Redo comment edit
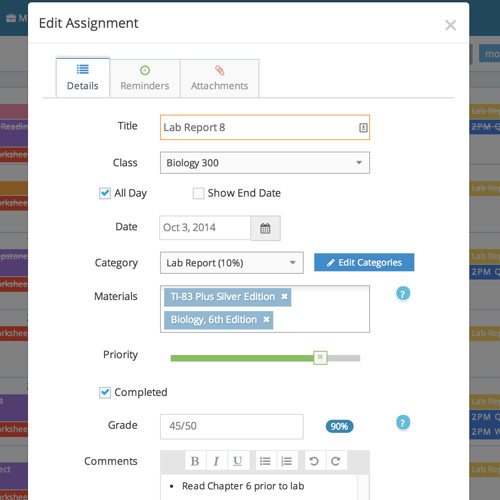 pos(336,461)
